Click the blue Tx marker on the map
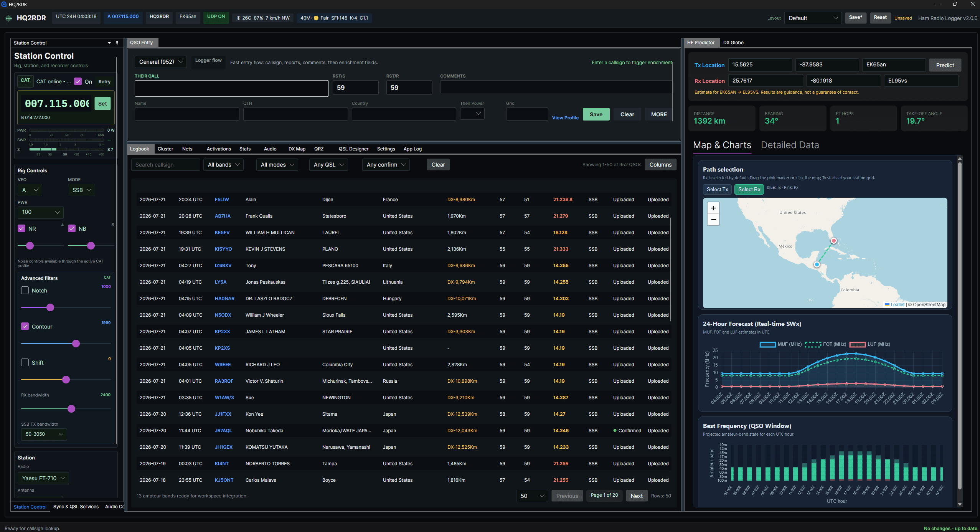This screenshot has width=980, height=532. 817,264
